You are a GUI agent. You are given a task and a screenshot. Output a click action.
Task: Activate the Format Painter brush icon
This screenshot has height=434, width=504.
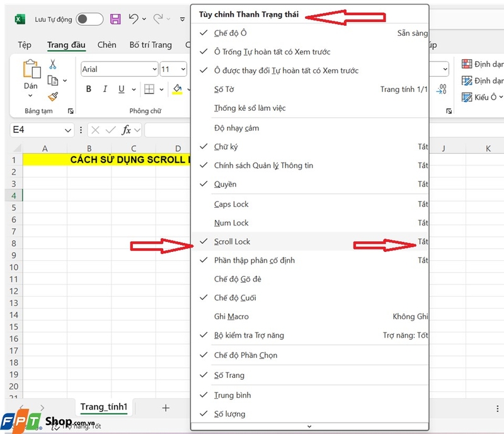click(x=53, y=96)
